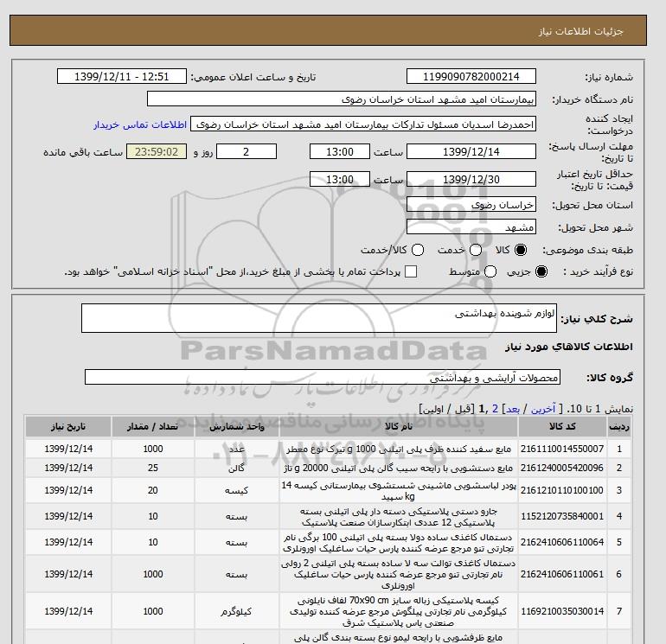Click the جزئیات اطلاعات نیاز page header
The height and width of the screenshot is (644, 666).
click(x=581, y=31)
